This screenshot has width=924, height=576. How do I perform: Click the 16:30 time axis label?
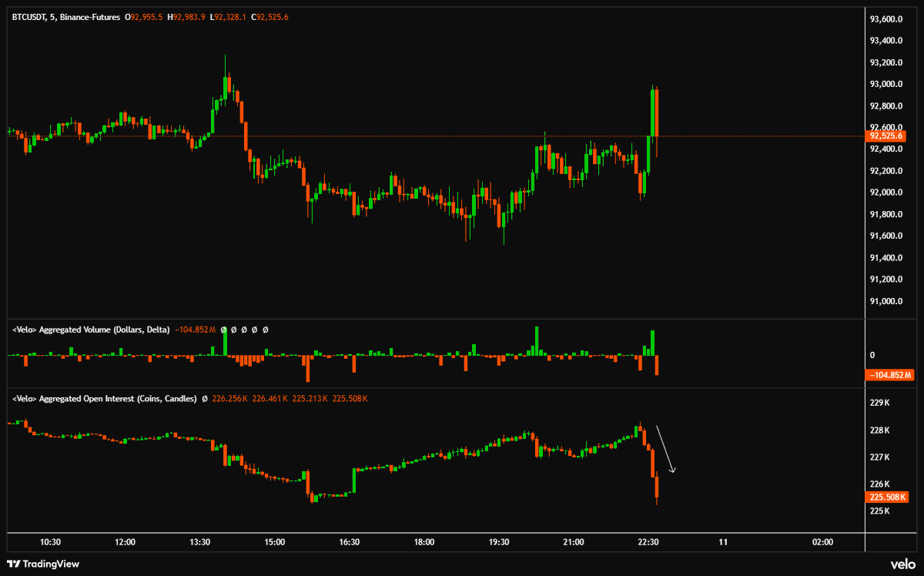[350, 542]
